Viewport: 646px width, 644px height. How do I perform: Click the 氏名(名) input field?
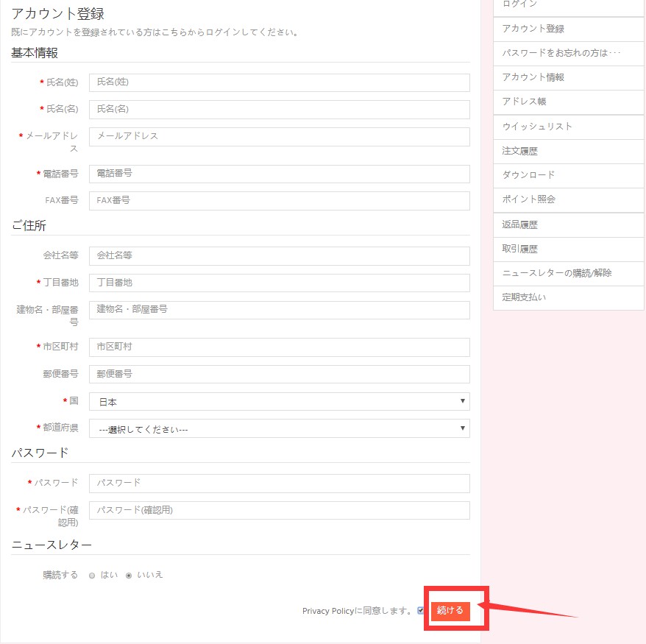click(280, 109)
